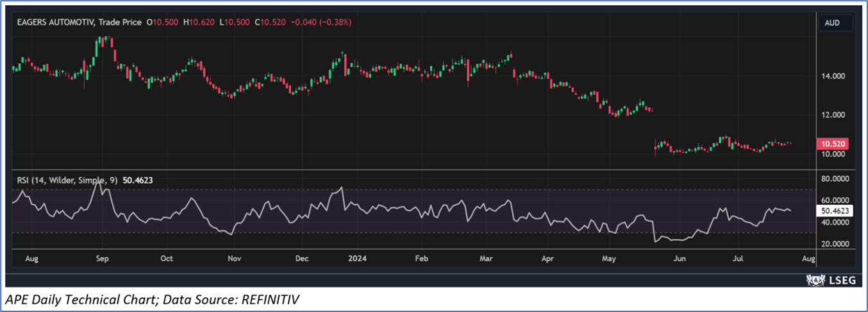Click the Feb label on the time axis
Image resolution: width=868 pixels, height=312 pixels.
(x=421, y=259)
